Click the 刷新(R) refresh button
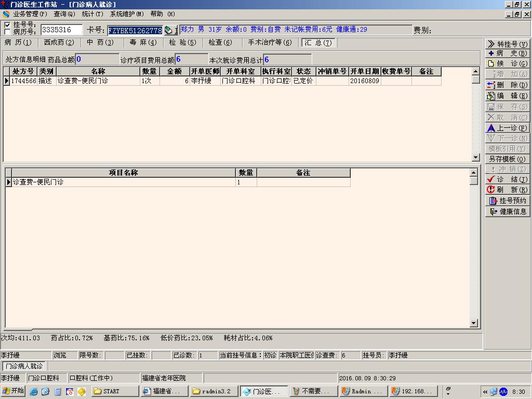532x399 pixels. (507, 189)
